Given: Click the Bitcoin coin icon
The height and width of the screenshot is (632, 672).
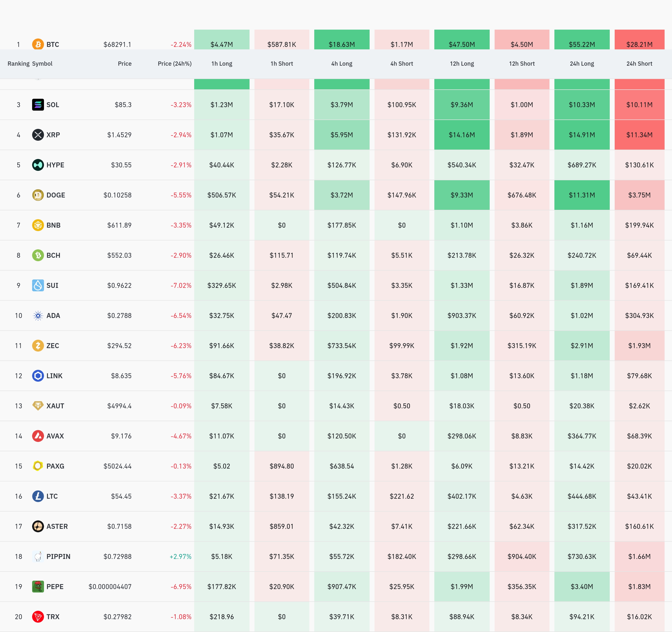Looking at the screenshot, I should (x=38, y=44).
